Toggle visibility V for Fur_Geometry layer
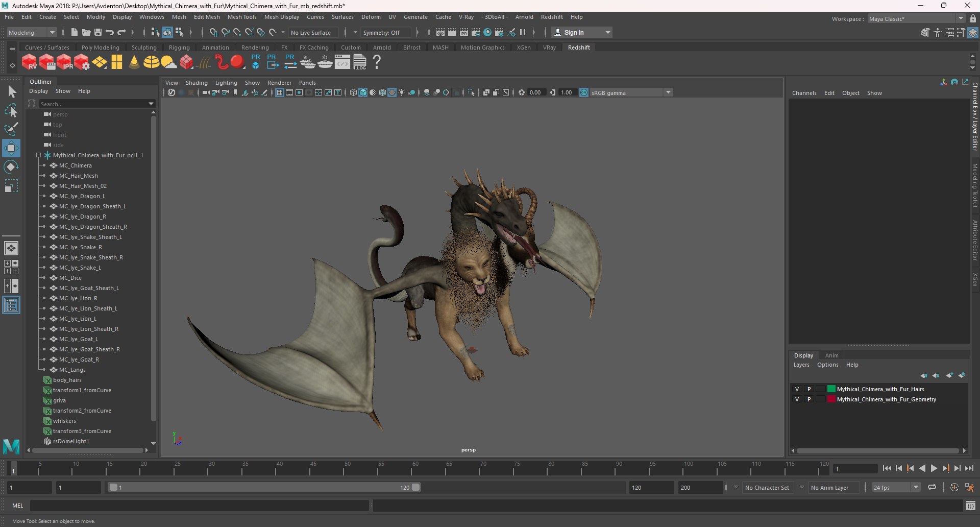 tap(797, 399)
